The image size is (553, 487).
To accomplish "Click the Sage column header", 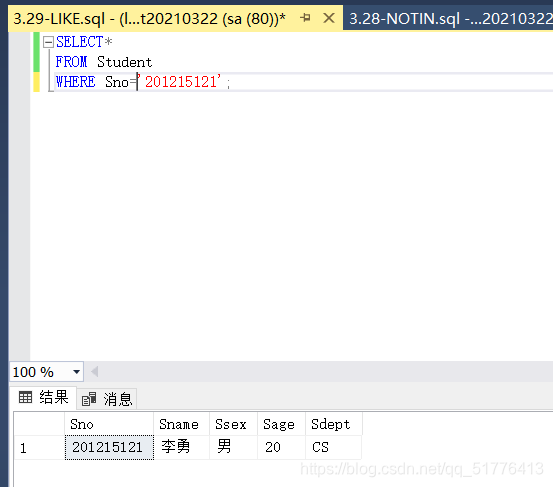I will point(281,424).
